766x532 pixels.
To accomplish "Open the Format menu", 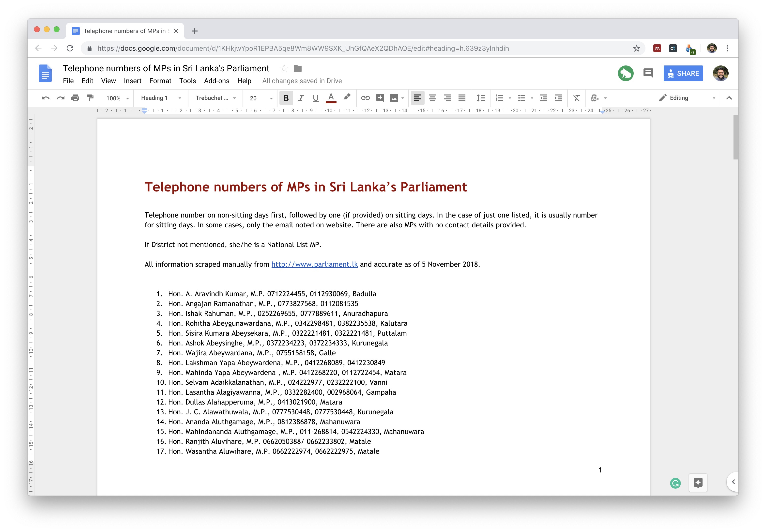I will point(160,81).
